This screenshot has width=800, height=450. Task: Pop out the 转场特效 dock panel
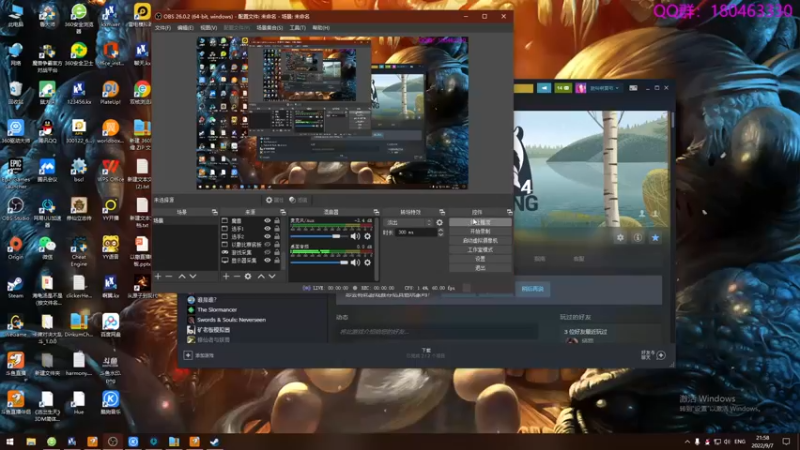click(x=442, y=212)
